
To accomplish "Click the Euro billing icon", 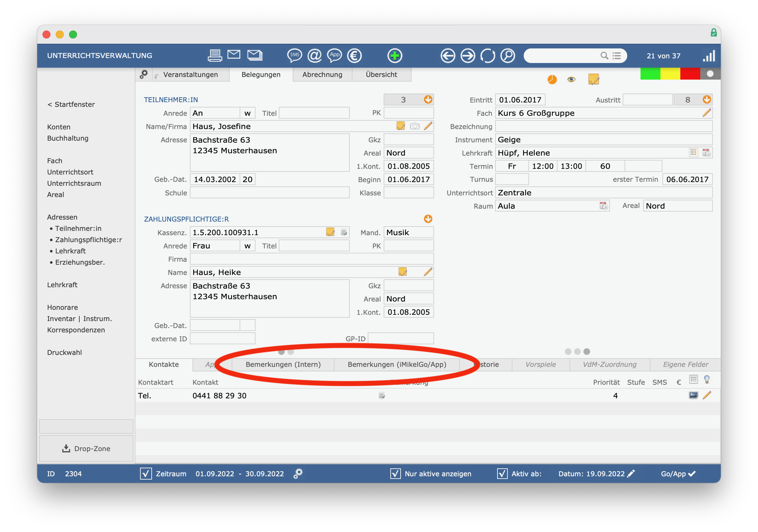I will [x=354, y=55].
